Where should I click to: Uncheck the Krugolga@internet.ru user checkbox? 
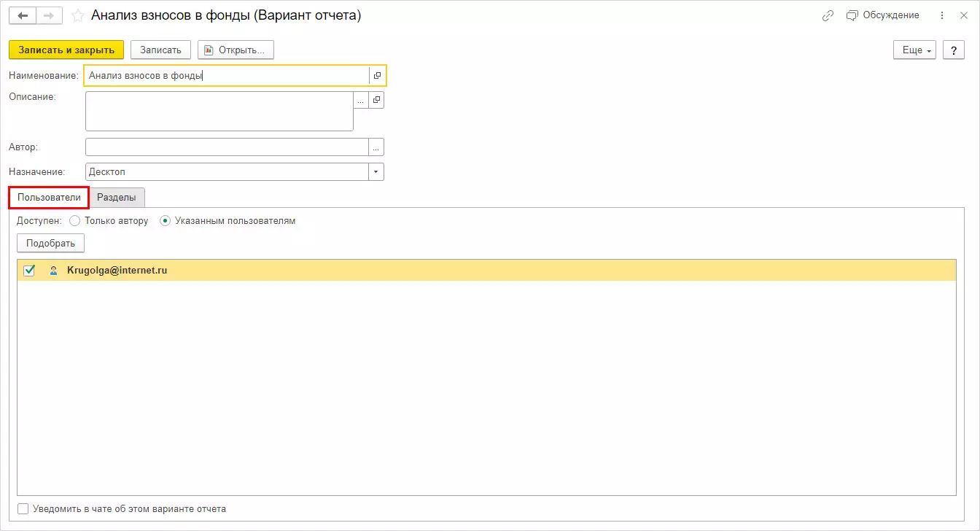click(x=30, y=271)
